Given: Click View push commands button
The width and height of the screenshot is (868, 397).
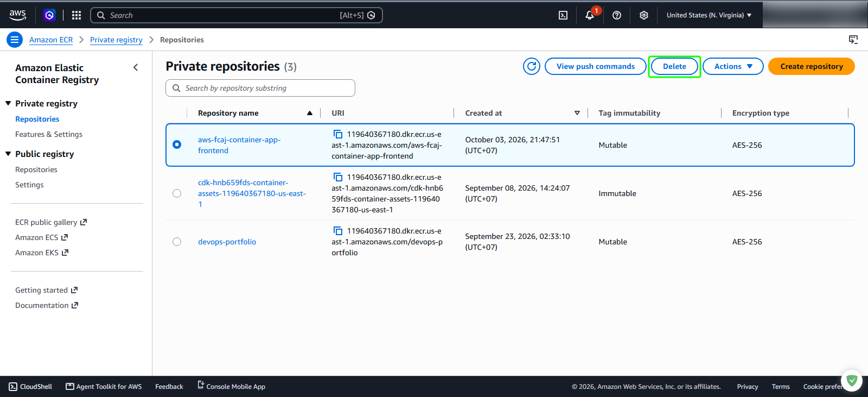Looking at the screenshot, I should pos(596,66).
